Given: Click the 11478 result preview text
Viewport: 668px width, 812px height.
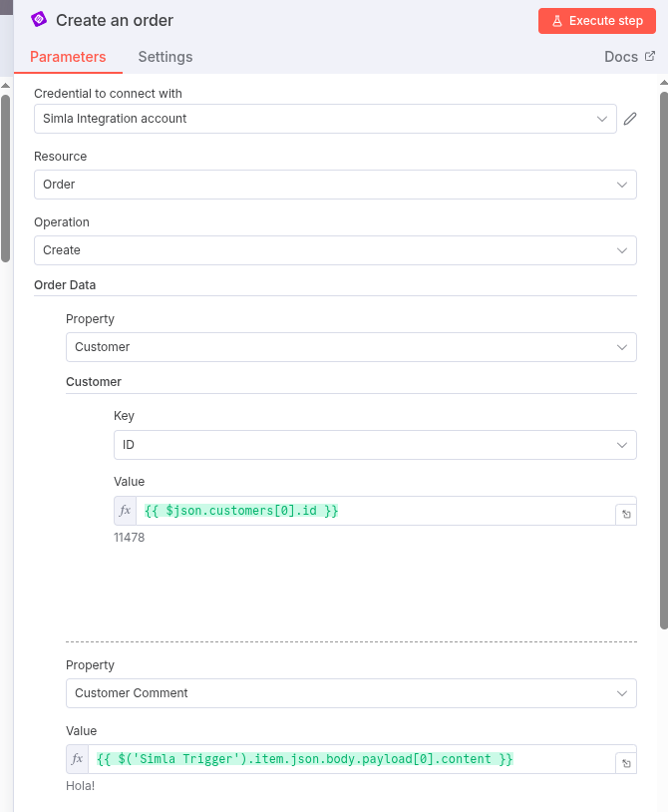Looking at the screenshot, I should (x=129, y=538).
